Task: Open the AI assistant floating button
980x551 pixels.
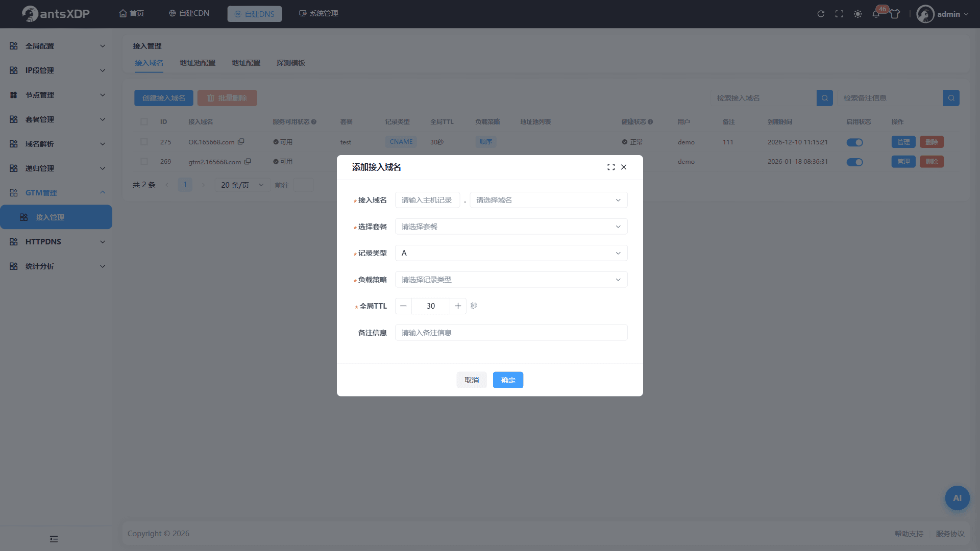Action: (x=957, y=498)
